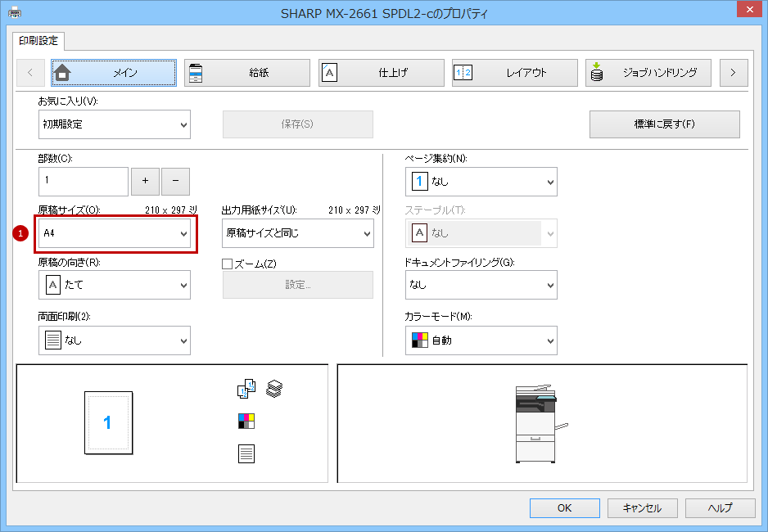Click the left arrow tab scroller

[x=30, y=73]
